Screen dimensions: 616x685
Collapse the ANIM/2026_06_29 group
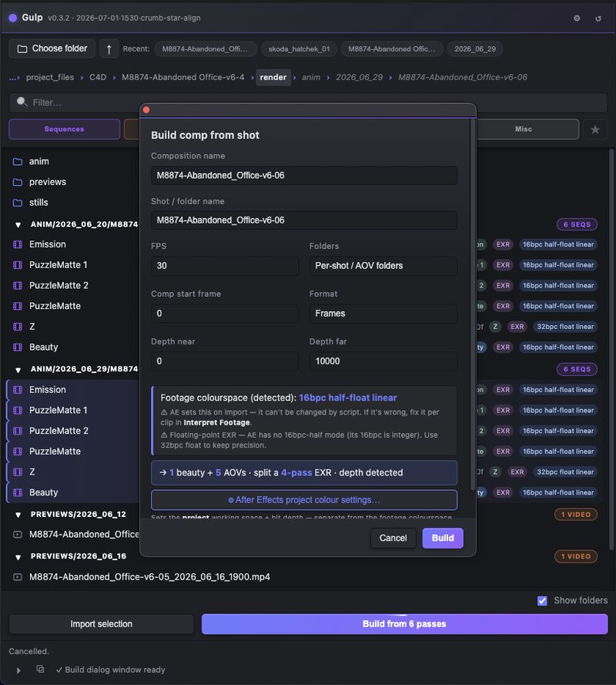click(x=18, y=370)
